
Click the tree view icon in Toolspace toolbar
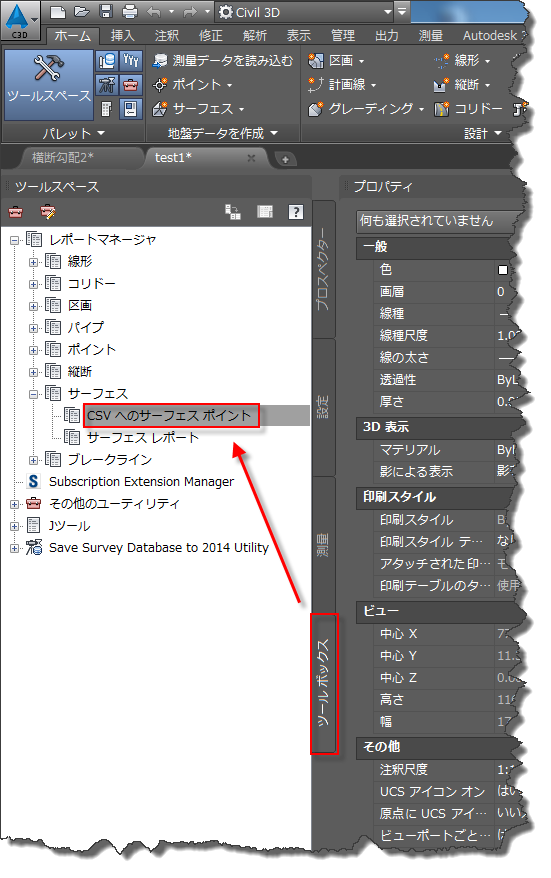point(233,212)
